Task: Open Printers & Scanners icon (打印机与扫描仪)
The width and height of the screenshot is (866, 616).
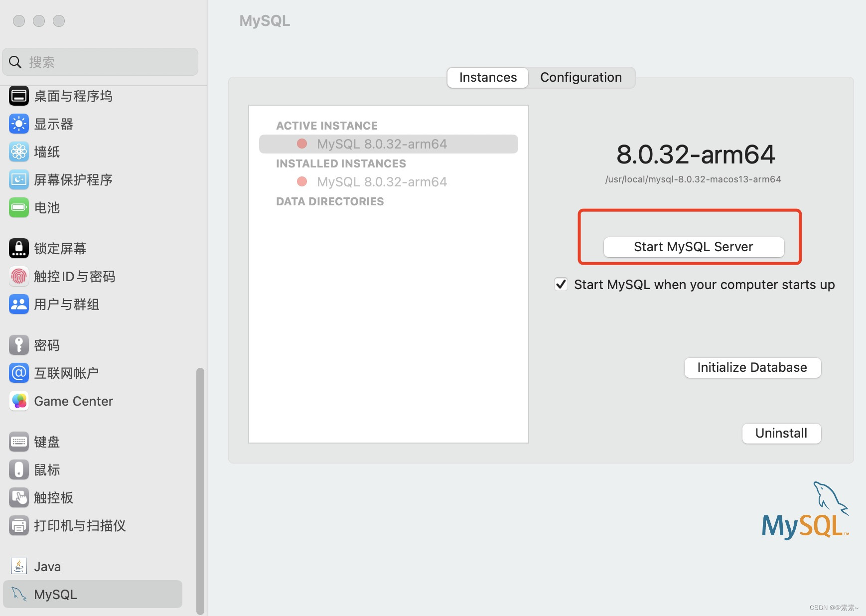Action: [x=19, y=526]
